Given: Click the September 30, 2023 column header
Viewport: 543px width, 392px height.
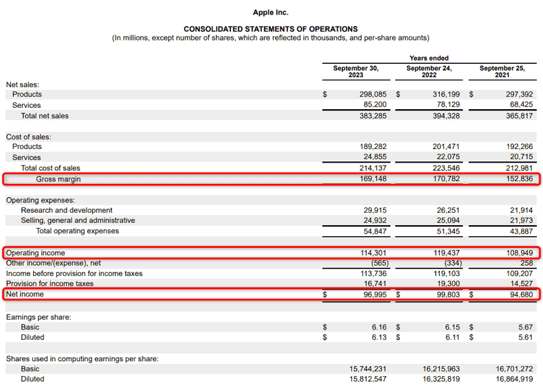Looking at the screenshot, I should pos(355,71).
